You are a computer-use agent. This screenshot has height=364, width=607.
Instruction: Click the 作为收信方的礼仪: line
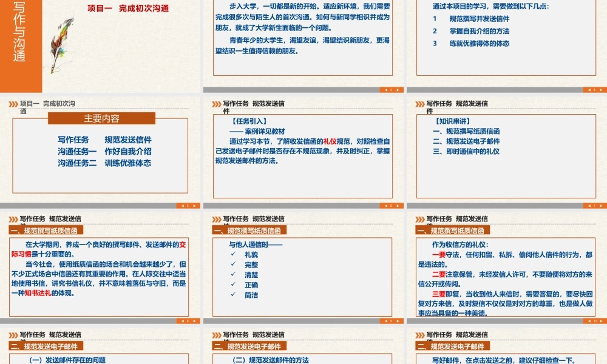pos(461,244)
